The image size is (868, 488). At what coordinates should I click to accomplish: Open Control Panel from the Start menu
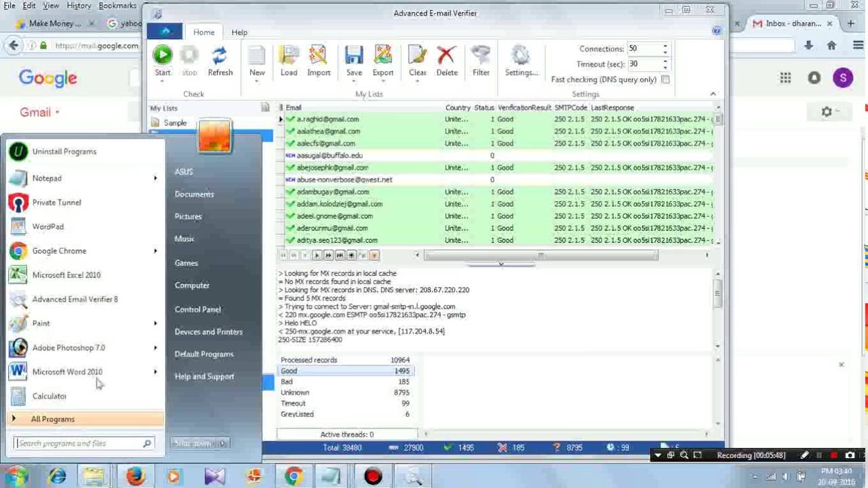[197, 309]
